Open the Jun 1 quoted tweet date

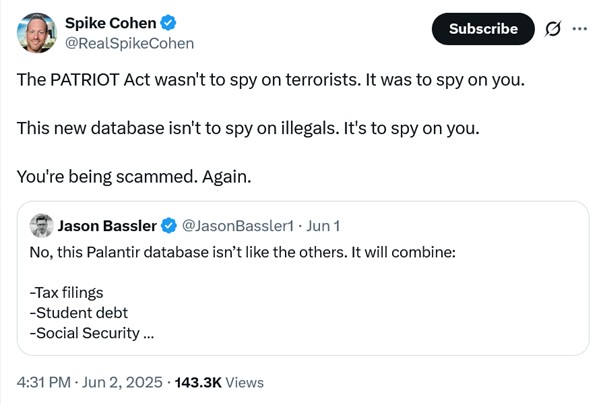323,226
